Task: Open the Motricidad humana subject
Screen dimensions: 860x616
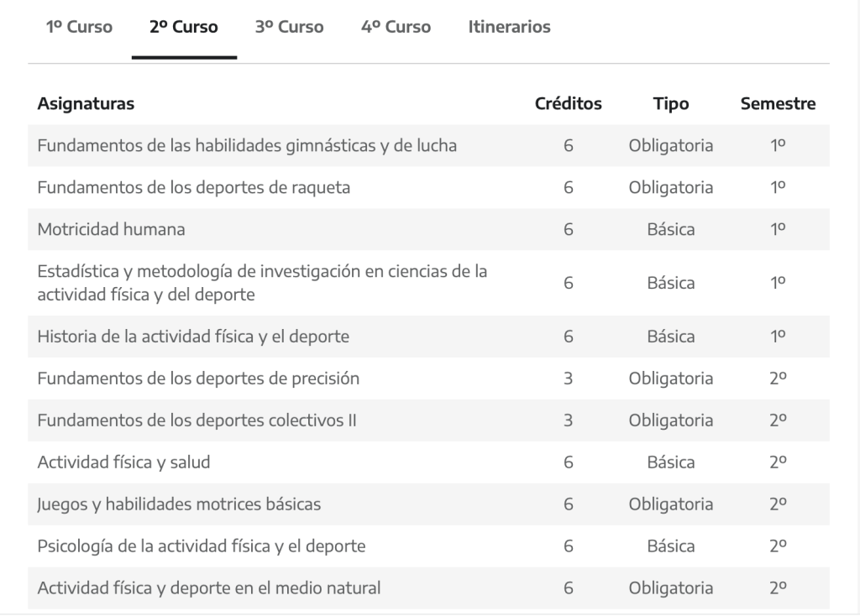Action: point(111,229)
